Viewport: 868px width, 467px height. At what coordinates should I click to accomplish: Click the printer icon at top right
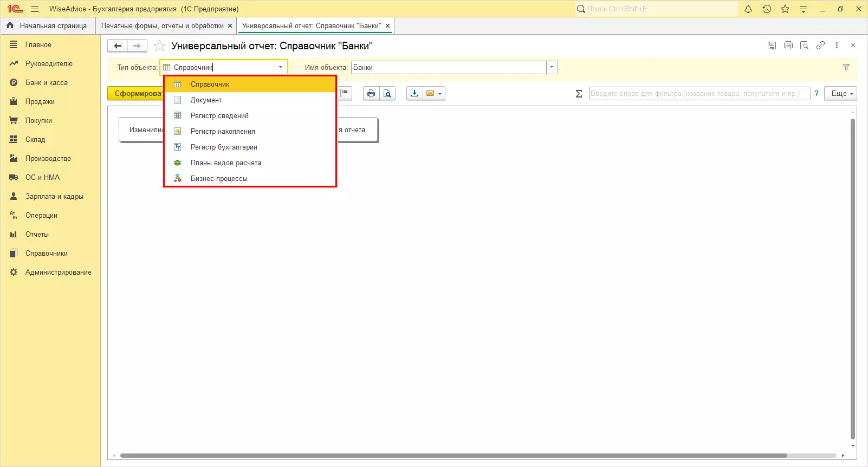click(788, 46)
